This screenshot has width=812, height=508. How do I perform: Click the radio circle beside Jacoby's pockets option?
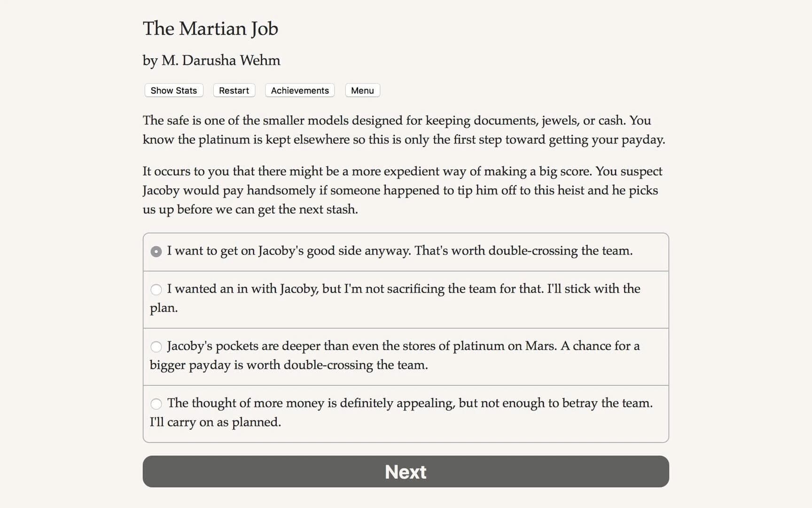click(156, 347)
